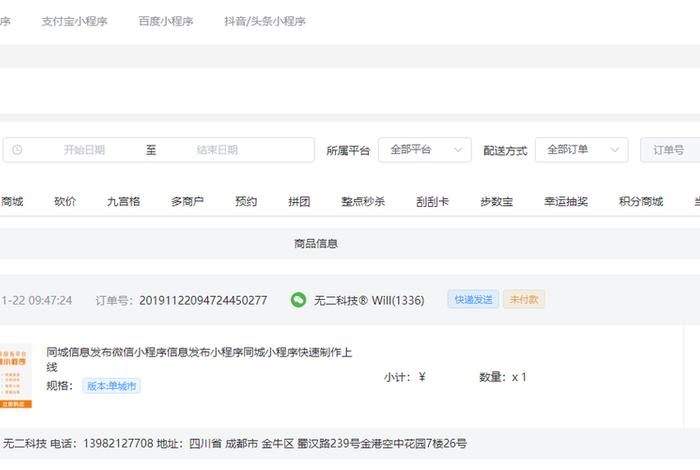Expand the 全部订单 delivery method dropdown
The image size is (700, 470).
point(582,150)
